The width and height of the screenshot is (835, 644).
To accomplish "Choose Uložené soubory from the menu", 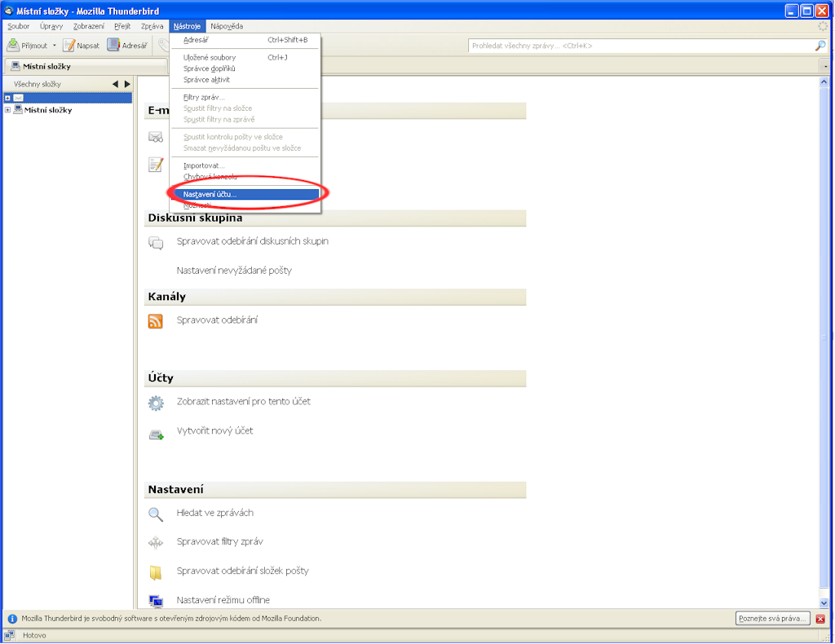I will (x=245, y=58).
